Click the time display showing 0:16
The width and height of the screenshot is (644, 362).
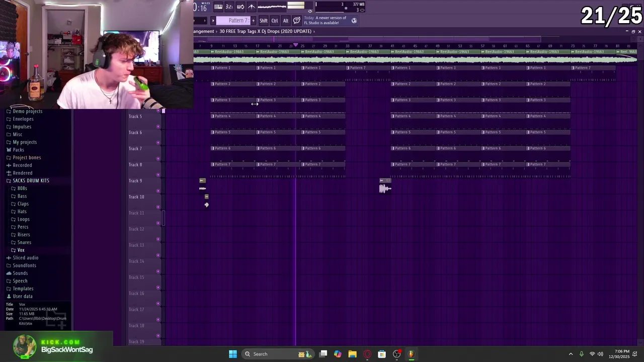click(x=201, y=7)
